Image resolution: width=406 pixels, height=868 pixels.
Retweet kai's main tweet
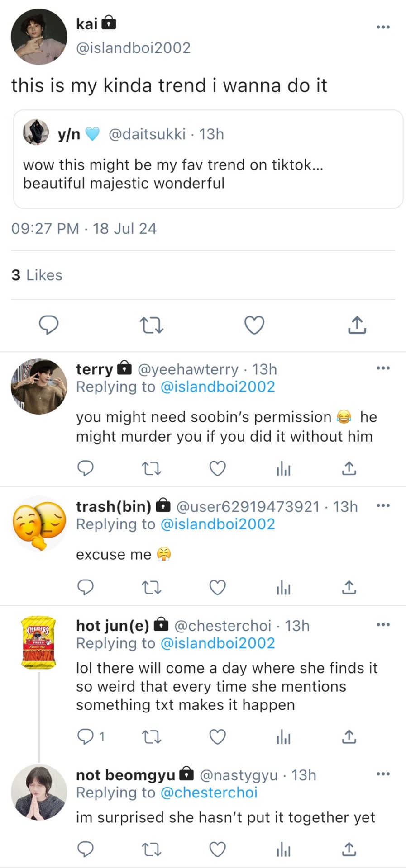coord(152,325)
